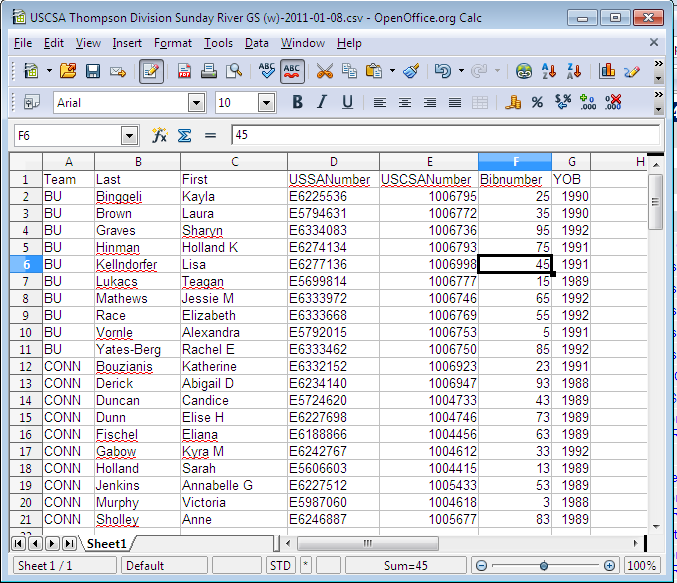Select column F header
The height and width of the screenshot is (583, 677).
(x=515, y=162)
